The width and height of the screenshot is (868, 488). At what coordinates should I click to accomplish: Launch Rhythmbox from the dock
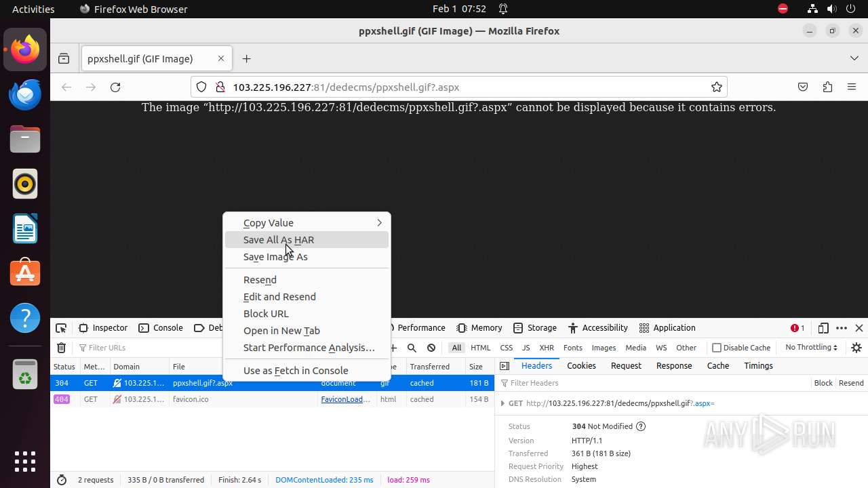coord(25,184)
